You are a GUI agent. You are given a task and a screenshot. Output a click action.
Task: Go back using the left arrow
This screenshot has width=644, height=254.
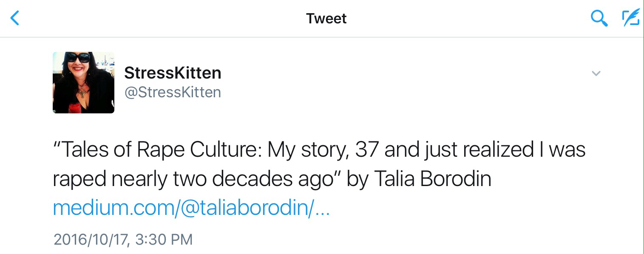coord(15,18)
